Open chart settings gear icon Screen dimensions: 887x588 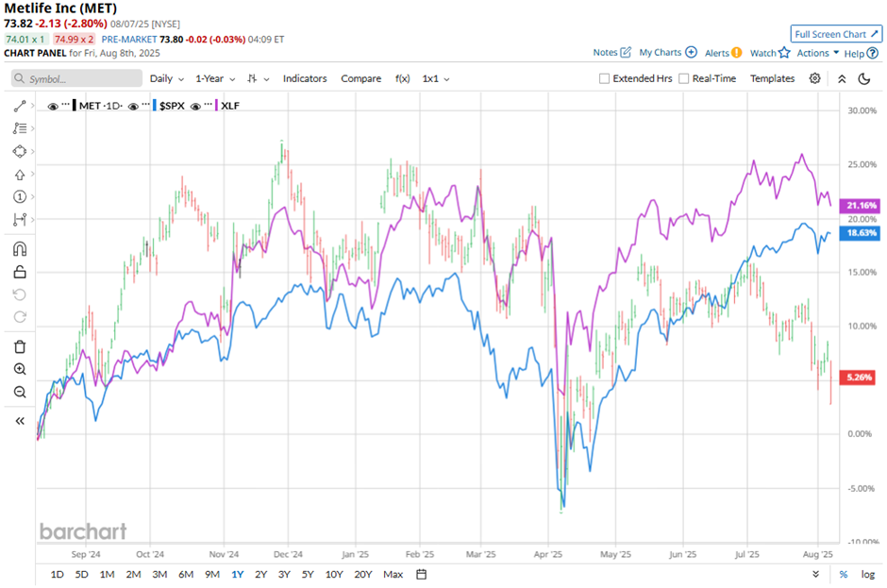pos(814,78)
